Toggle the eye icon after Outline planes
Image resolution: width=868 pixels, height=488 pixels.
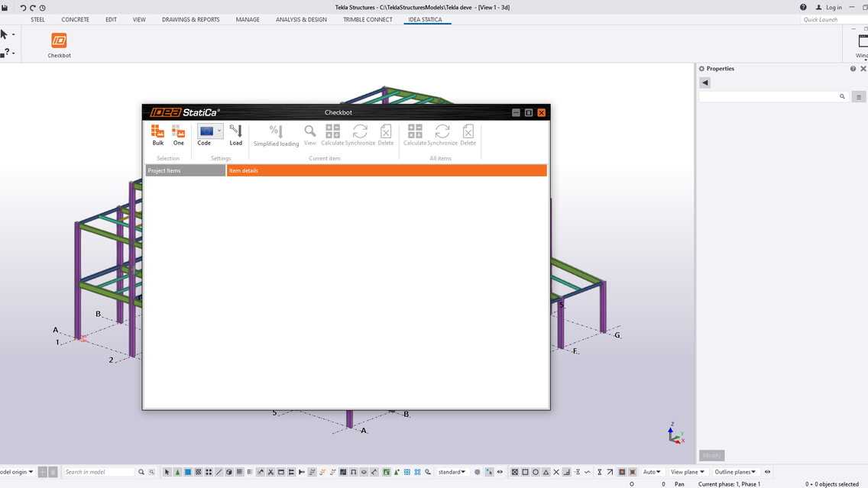[767, 472]
